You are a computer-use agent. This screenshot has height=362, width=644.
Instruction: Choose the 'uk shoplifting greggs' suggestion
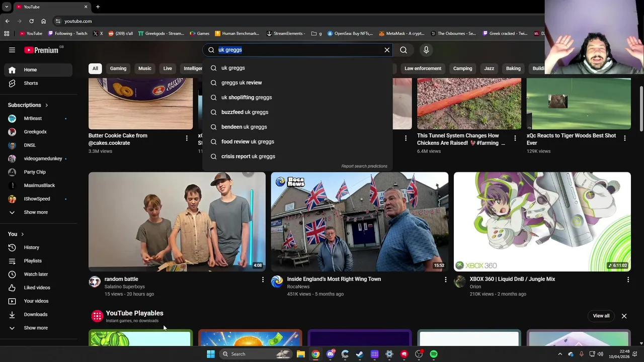(x=297, y=98)
